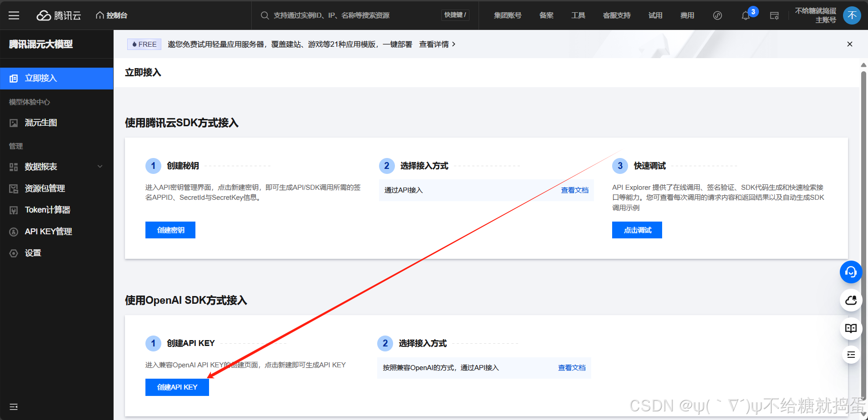Open 费用 menu
This screenshot has height=420, width=868.
(687, 15)
